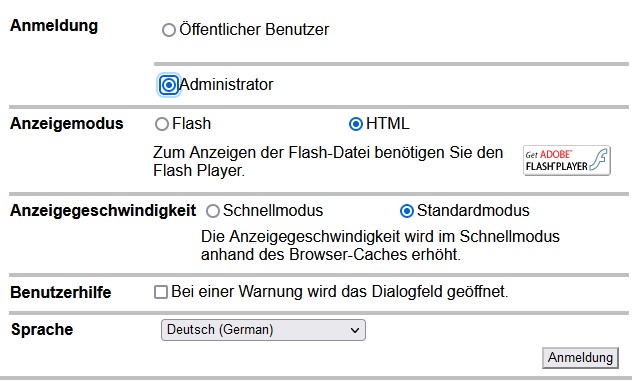Viewport: 633px width, 381px height.
Task: Expand the language list via the chevron arrow
Action: (355, 330)
